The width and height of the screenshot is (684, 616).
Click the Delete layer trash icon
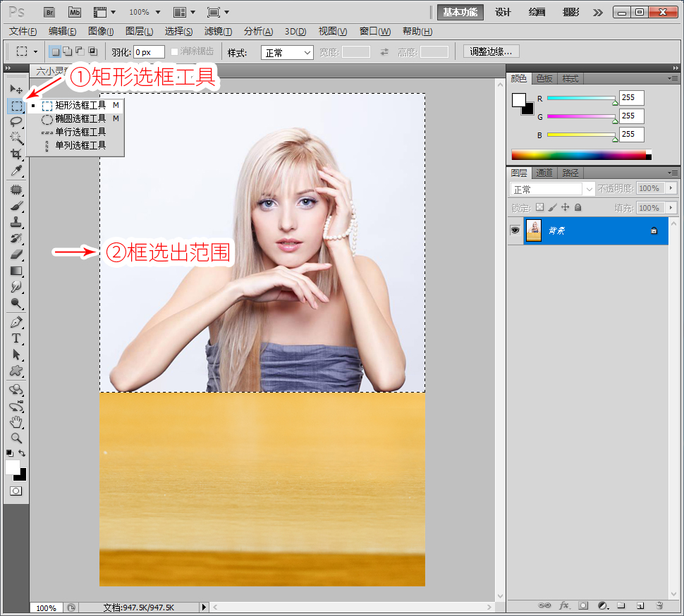(659, 605)
